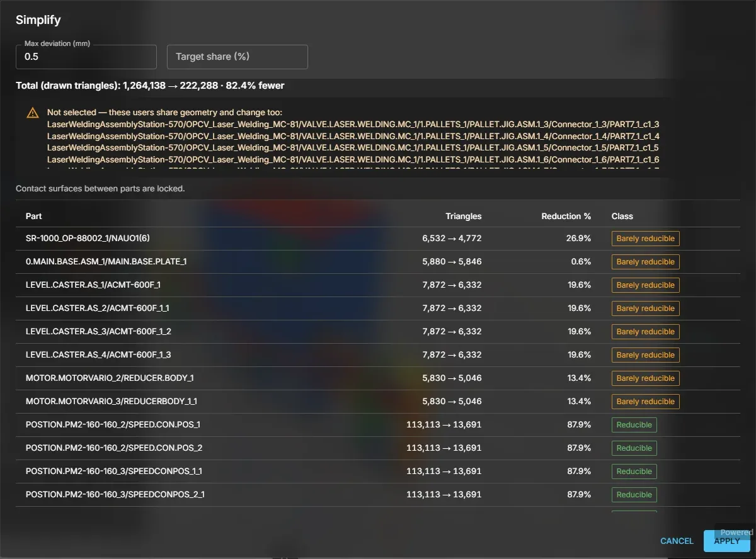Select part MOTOR.MOTORVARIO_3/REDUCERBODY_1_1

pyautogui.click(x=378, y=402)
